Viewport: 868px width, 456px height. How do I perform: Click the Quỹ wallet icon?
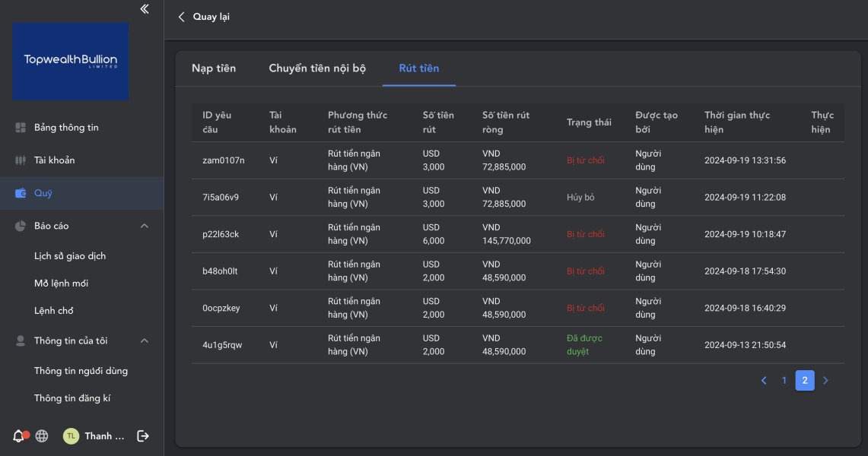(21, 193)
